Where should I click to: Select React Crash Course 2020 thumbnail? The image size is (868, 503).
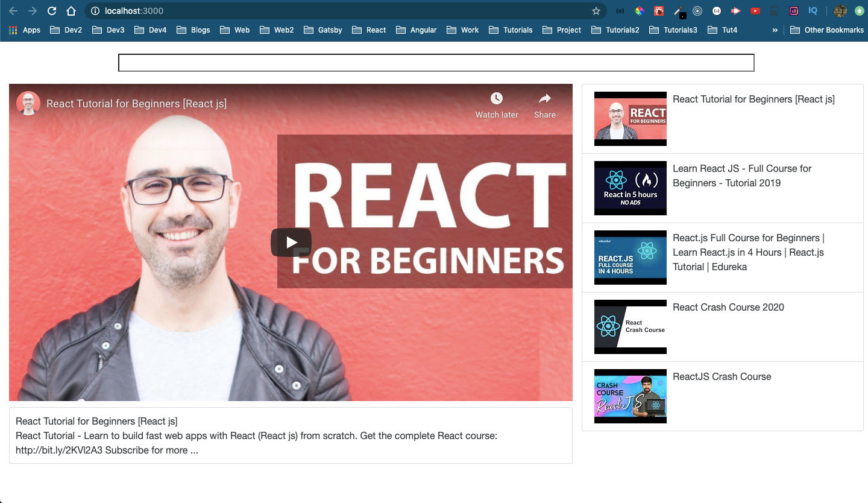pos(631,327)
